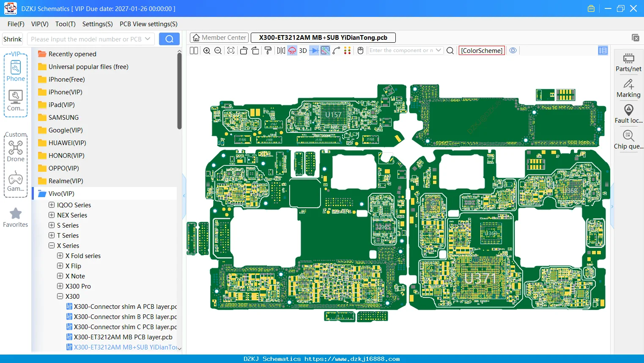Expand the X300 Pro node
Image resolution: width=644 pixels, height=363 pixels.
click(60, 286)
